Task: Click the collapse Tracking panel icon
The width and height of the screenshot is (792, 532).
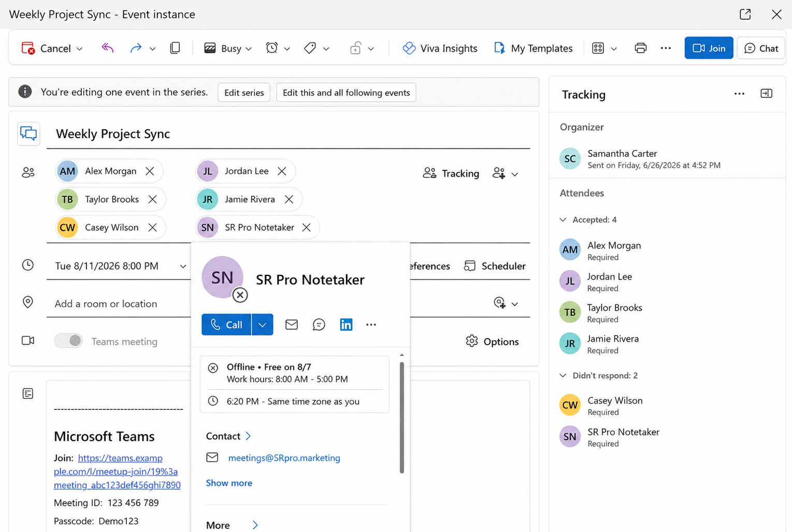Action: click(767, 94)
